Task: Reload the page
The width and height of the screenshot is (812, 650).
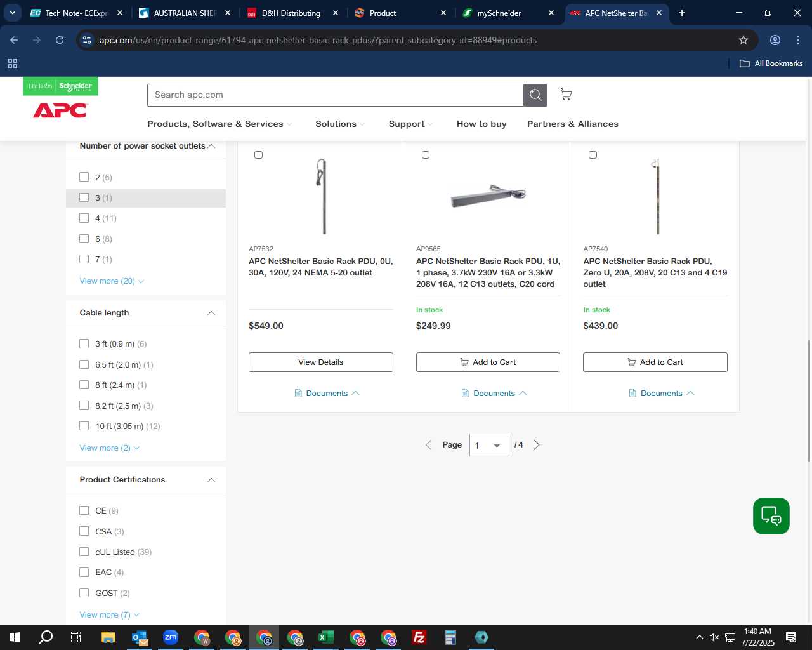Action: (x=60, y=40)
